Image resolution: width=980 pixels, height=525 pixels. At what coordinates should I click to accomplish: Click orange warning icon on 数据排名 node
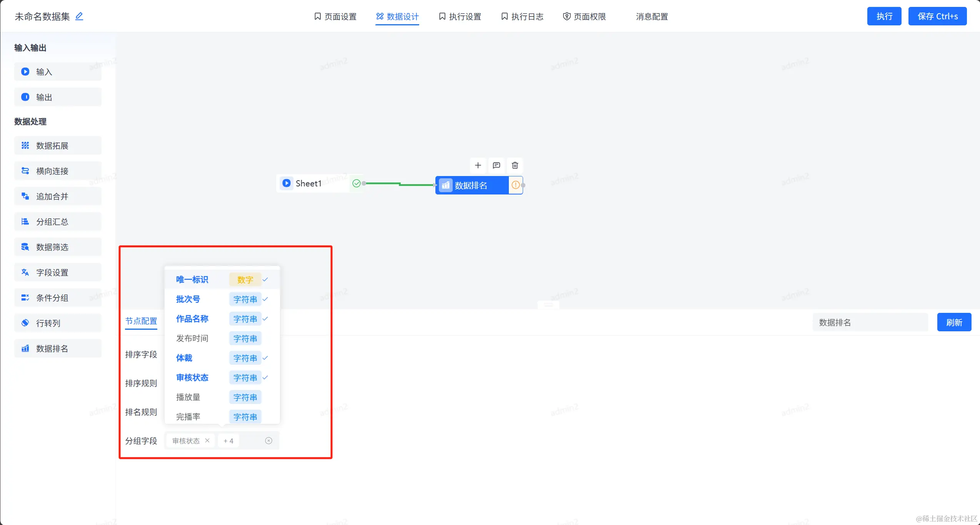click(515, 185)
